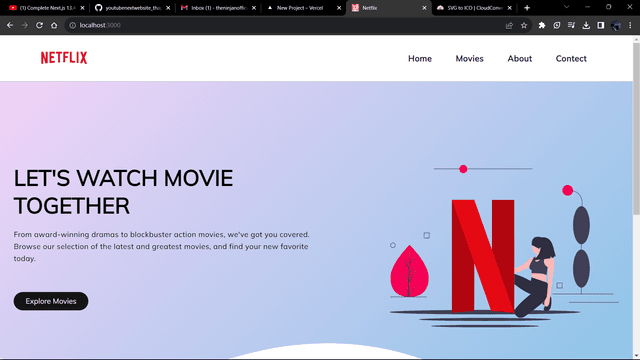
Task: Open a new tab with plus button
Action: click(527, 8)
